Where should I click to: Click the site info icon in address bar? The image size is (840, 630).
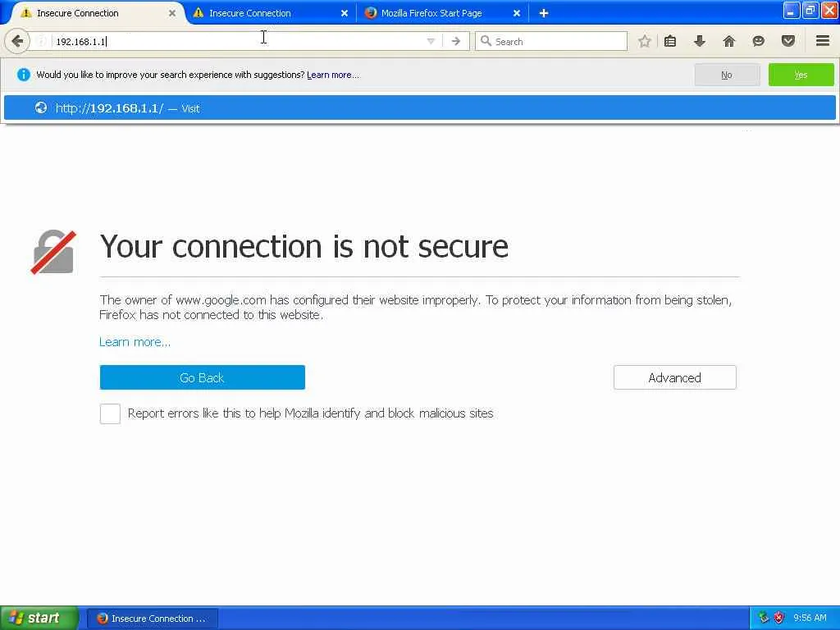pos(42,41)
